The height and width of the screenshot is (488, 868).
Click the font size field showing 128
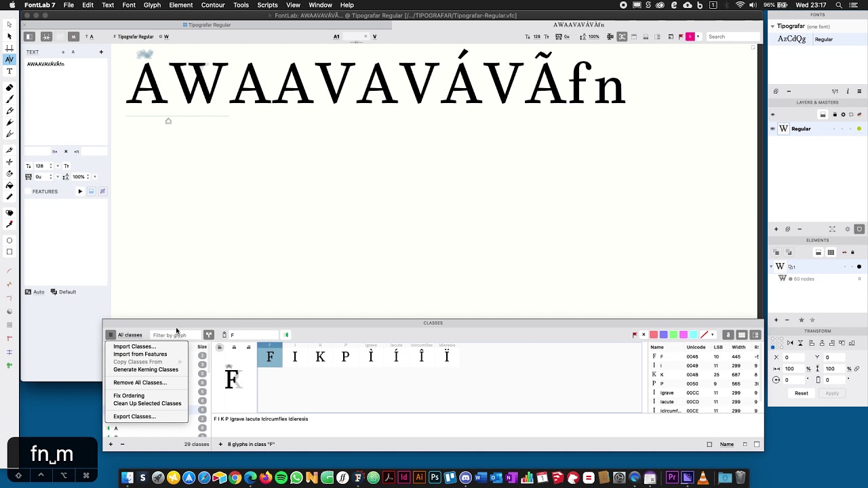tap(43, 166)
